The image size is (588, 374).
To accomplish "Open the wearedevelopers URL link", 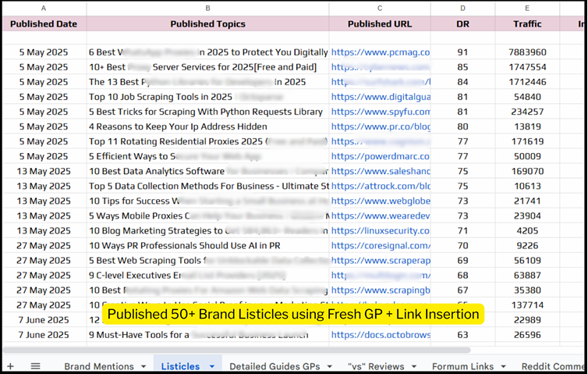I will 381,216.
